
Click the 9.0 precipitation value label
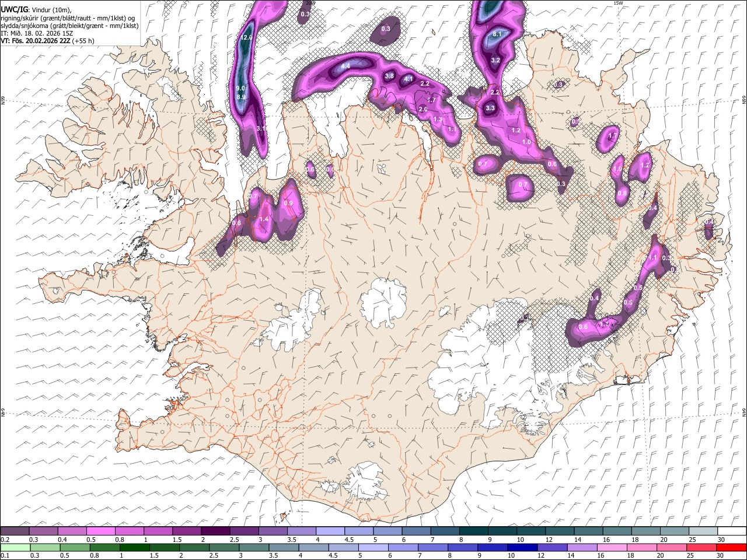click(x=240, y=88)
